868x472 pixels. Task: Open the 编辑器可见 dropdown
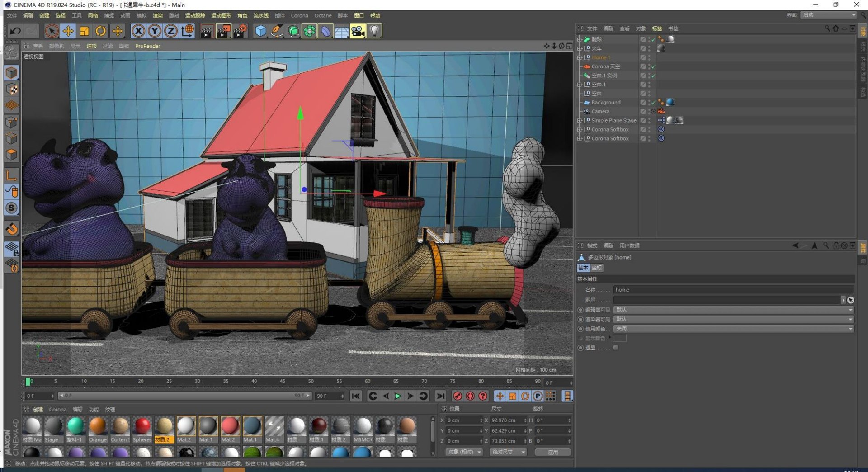click(733, 310)
